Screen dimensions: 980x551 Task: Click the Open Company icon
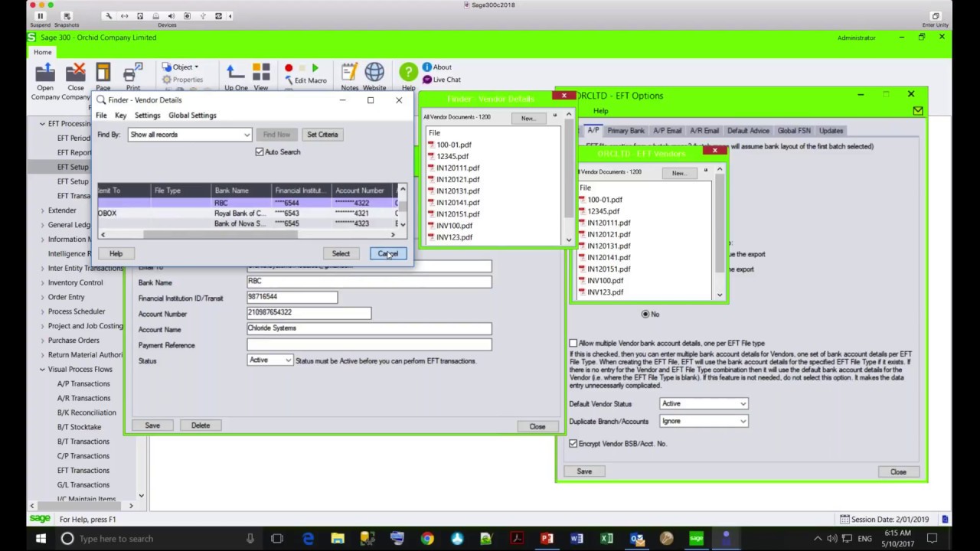[x=45, y=73]
